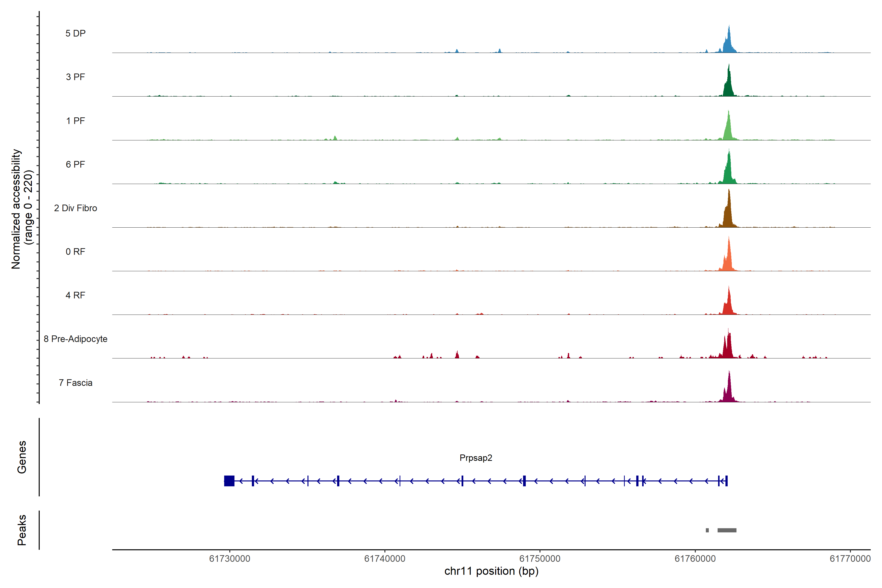This screenshot has width=882, height=588.
Task: Click the 6 PF track label
Action: click(x=75, y=164)
